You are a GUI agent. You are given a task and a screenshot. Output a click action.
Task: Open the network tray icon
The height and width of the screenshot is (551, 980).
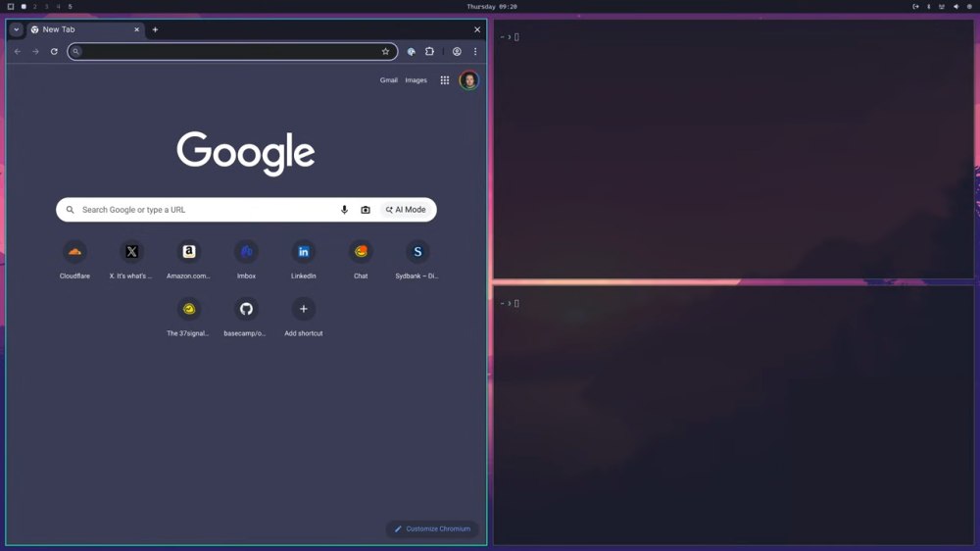942,6
